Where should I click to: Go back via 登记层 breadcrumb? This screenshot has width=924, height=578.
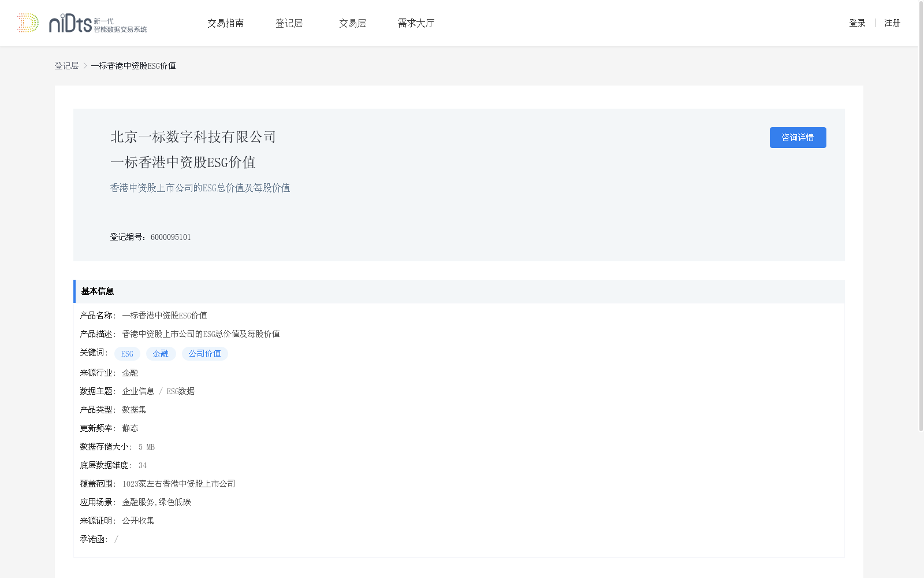tap(66, 66)
